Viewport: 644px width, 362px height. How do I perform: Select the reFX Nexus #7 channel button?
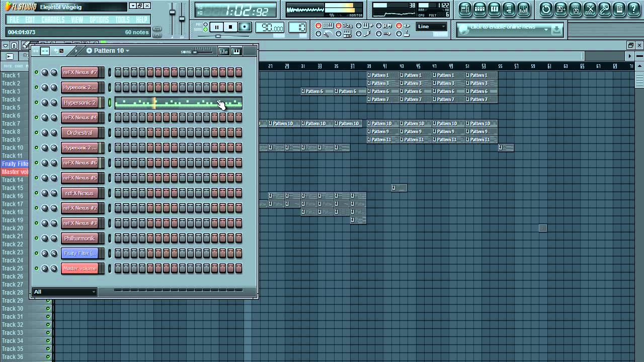click(80, 72)
